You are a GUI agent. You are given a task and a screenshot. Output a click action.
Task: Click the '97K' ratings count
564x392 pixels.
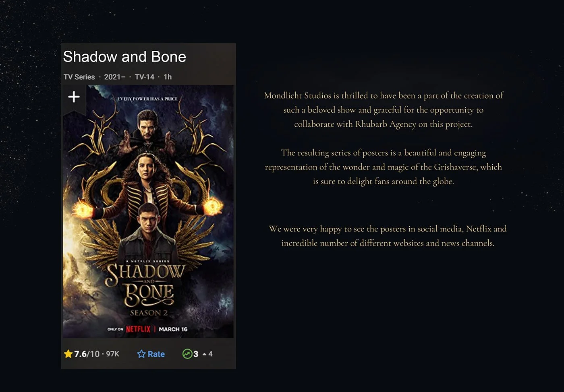point(112,354)
